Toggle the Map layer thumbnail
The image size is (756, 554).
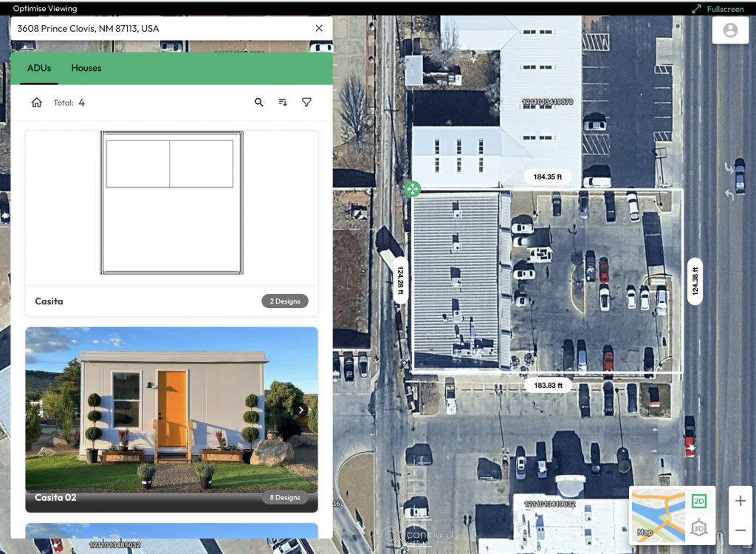pyautogui.click(x=659, y=515)
